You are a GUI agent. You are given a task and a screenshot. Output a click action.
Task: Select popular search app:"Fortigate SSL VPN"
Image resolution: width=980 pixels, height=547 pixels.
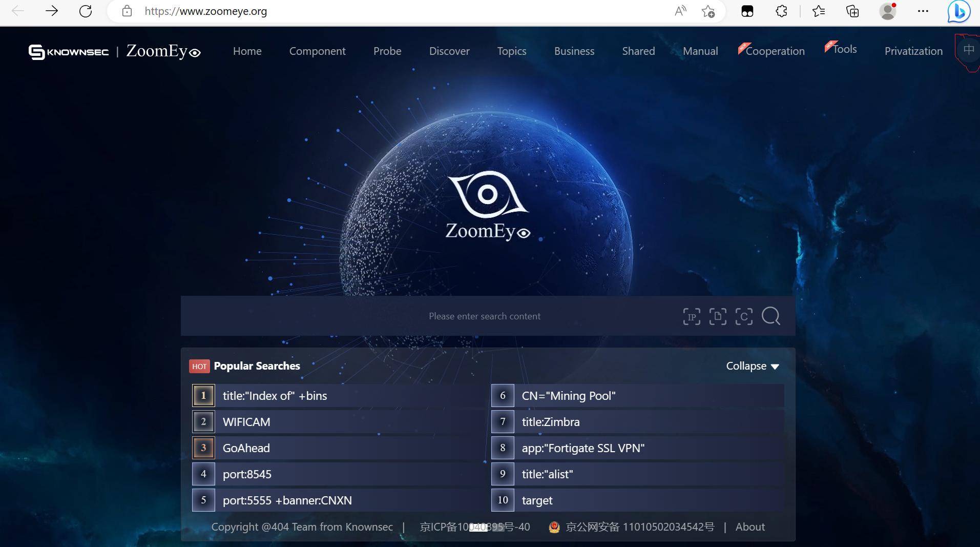pos(638,448)
